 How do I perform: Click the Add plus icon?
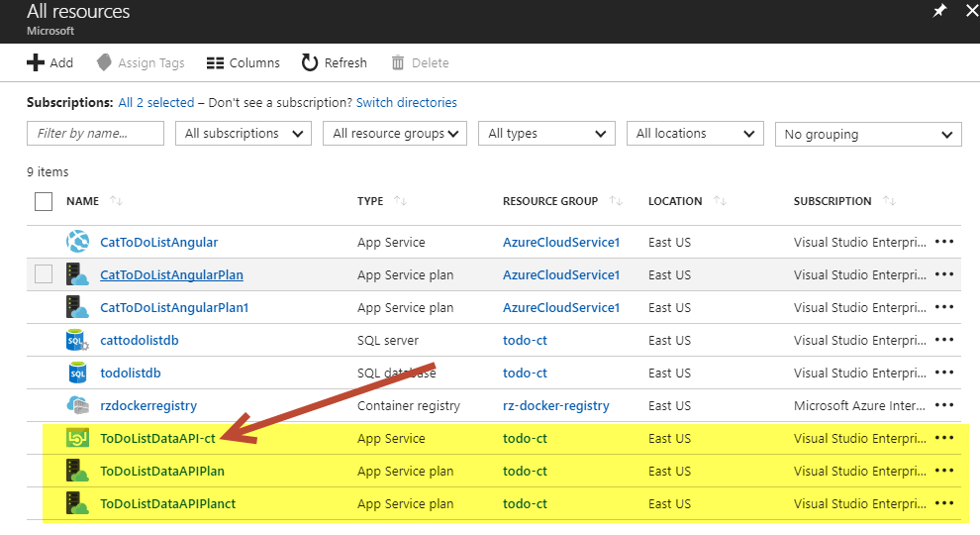click(36, 62)
